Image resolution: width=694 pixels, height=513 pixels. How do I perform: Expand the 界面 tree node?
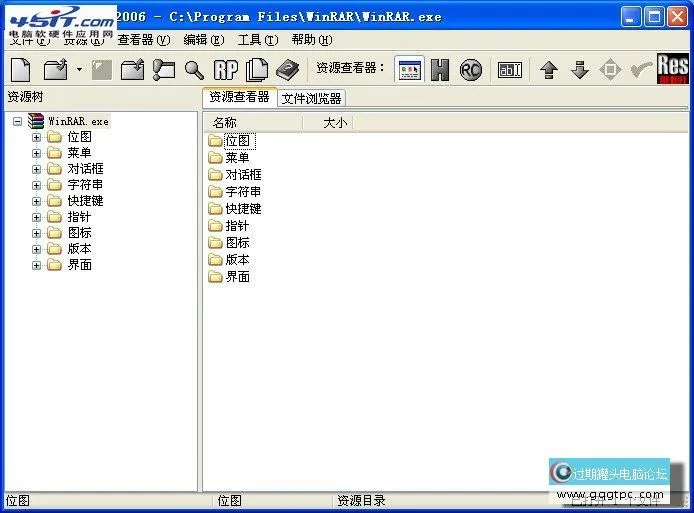36,265
